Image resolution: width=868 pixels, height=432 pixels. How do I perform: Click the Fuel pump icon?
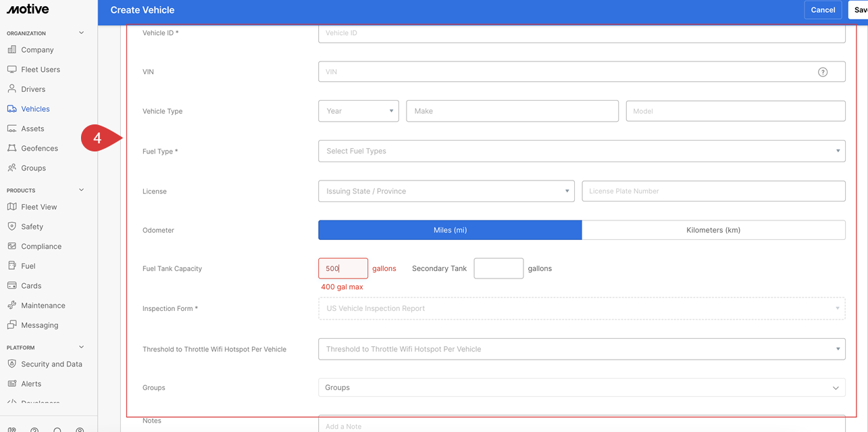point(11,265)
